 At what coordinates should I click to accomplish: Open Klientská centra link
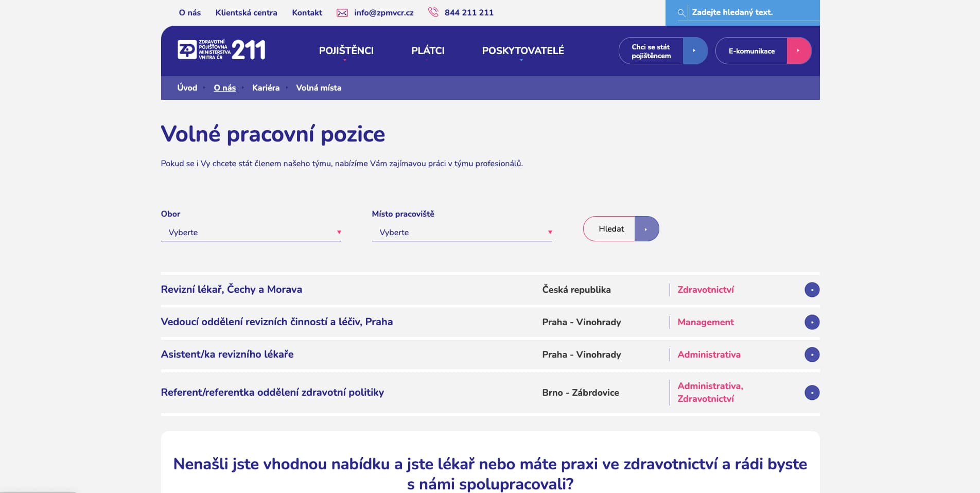(x=246, y=13)
